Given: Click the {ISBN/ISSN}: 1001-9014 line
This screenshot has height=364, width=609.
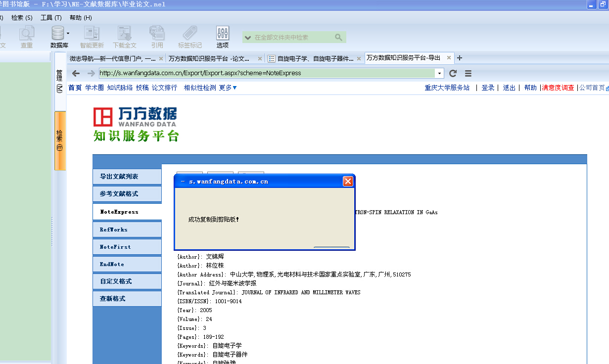Looking at the screenshot, I should [209, 301].
